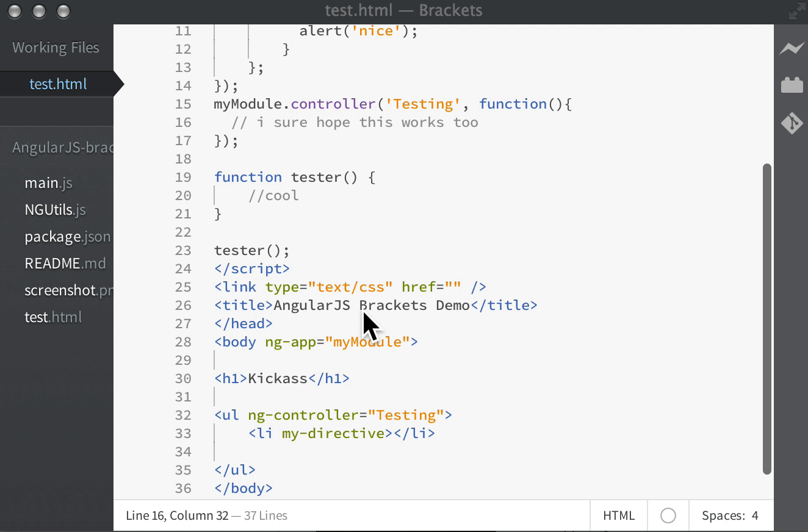
Task: Open README.md in file tree
Action: pos(65,264)
